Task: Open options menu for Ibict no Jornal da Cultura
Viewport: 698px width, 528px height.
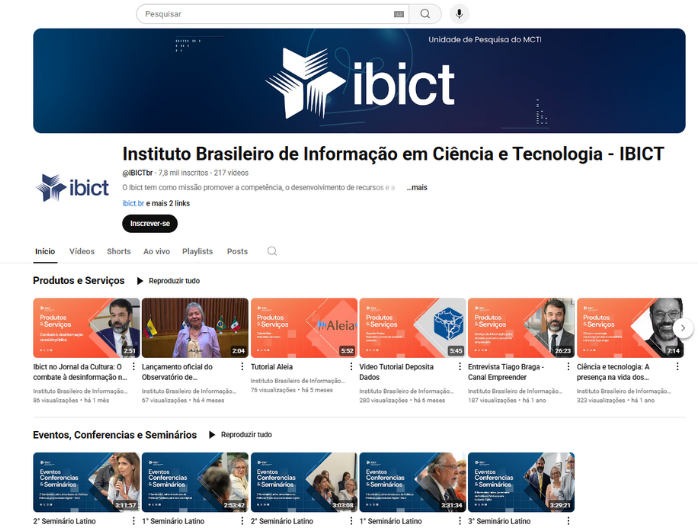Action: [x=134, y=366]
